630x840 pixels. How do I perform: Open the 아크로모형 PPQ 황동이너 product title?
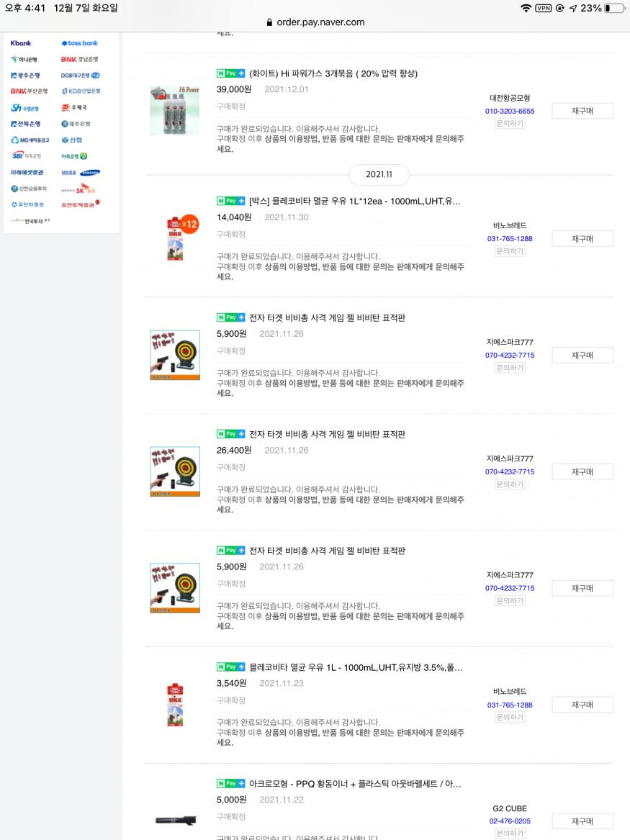pyautogui.click(x=355, y=783)
